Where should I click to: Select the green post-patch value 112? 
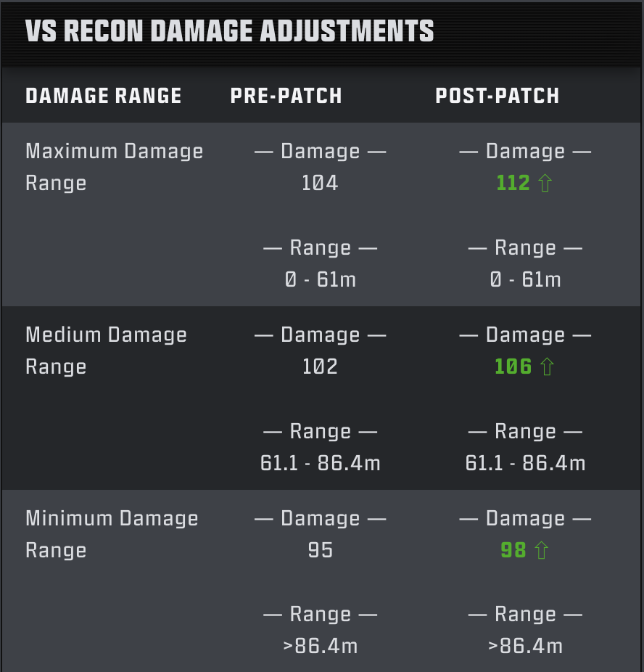pos(513,183)
